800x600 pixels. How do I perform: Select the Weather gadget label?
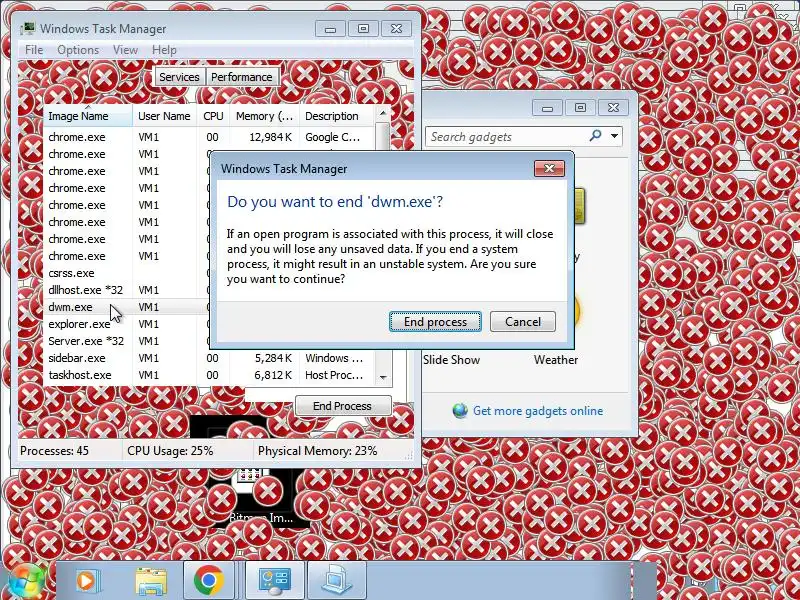pos(556,360)
